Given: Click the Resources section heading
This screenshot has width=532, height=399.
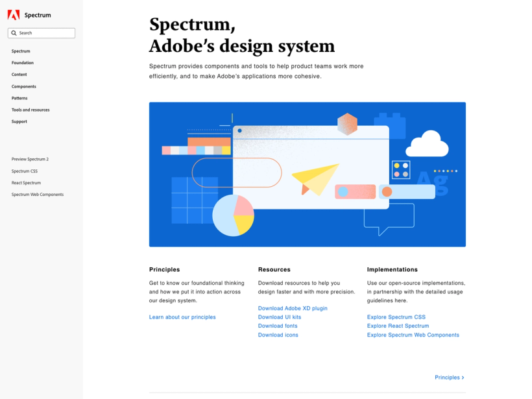Looking at the screenshot, I should tap(274, 270).
